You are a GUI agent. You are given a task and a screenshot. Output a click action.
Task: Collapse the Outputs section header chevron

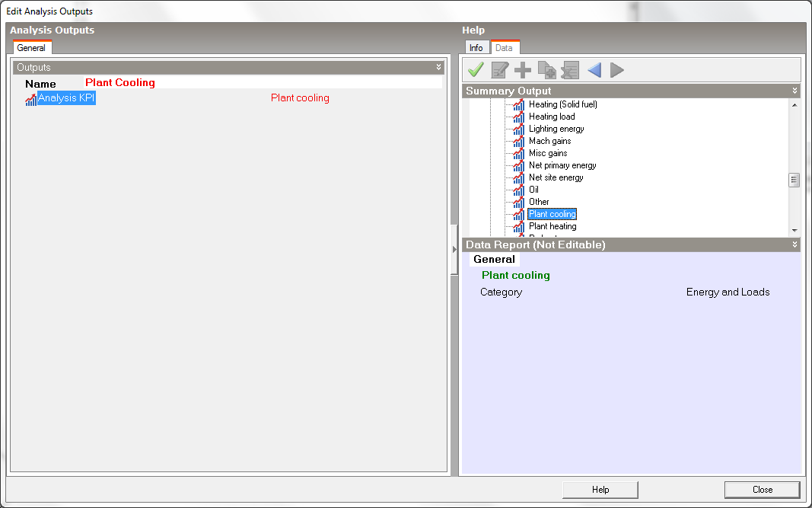(438, 68)
